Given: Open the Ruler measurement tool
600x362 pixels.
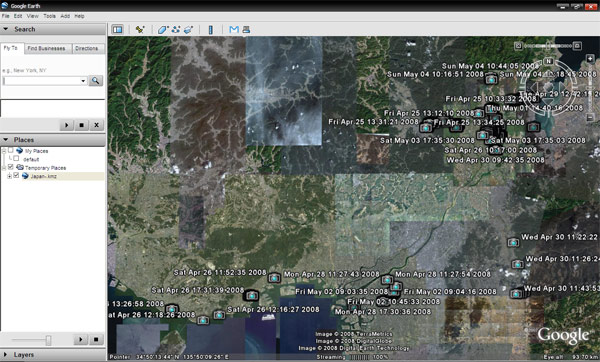Looking at the screenshot, I should coord(210,29).
